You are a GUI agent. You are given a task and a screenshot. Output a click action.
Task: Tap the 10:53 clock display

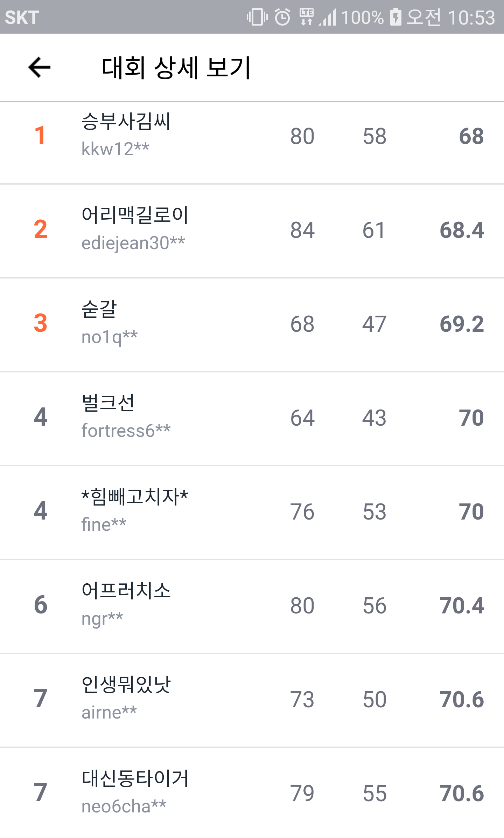(x=471, y=18)
